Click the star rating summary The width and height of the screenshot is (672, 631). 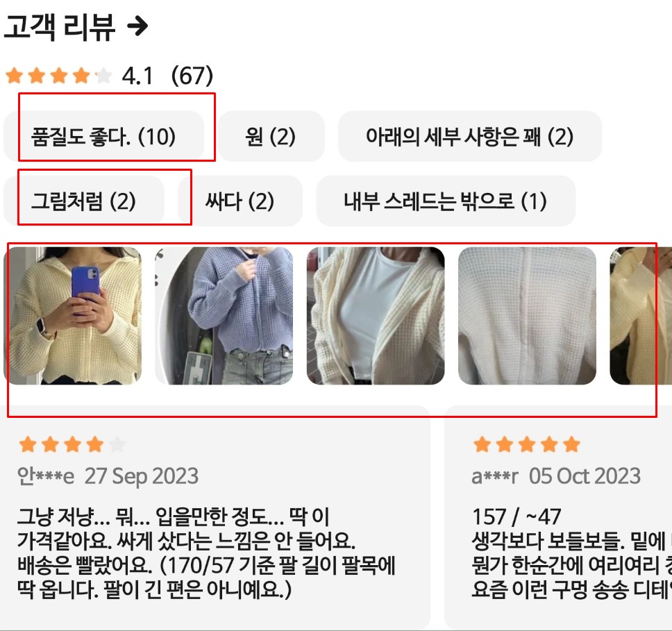[59, 76]
